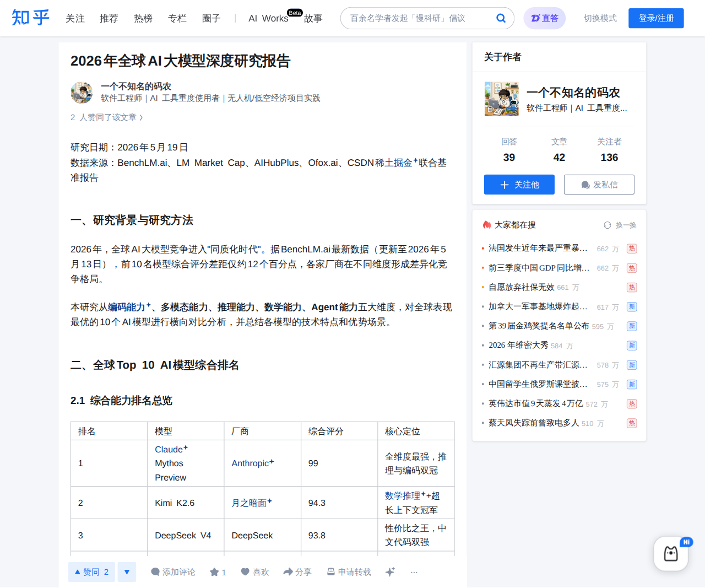
Task: Click the downvote triangle button
Action: click(x=127, y=572)
